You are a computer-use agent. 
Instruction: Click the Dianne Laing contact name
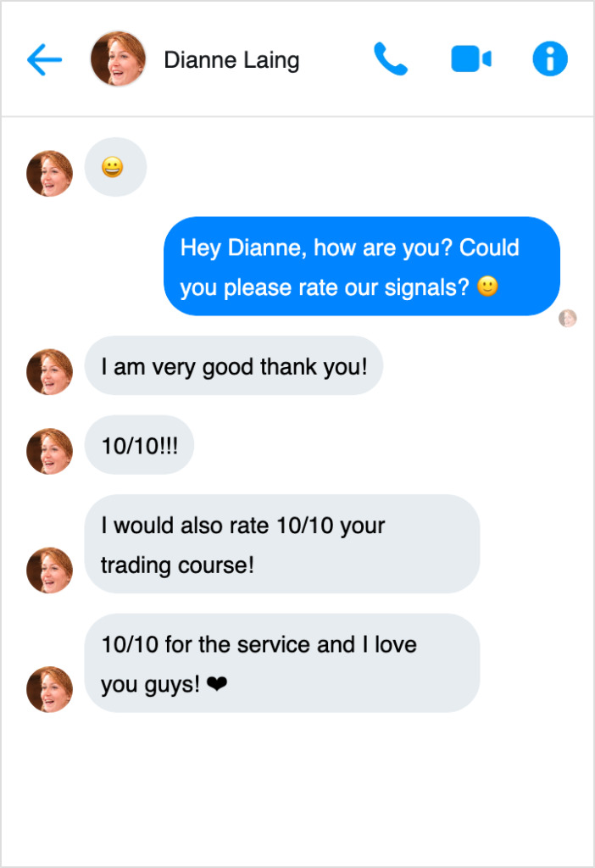(x=231, y=60)
